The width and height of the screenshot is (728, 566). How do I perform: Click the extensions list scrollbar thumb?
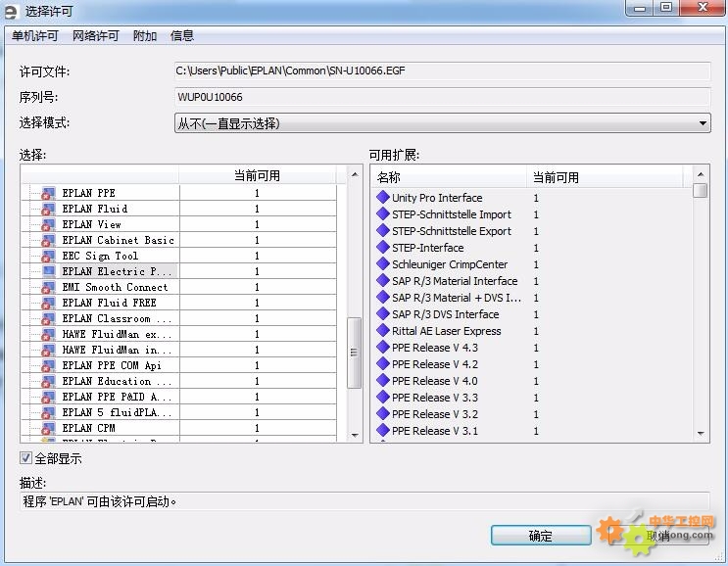click(x=701, y=190)
